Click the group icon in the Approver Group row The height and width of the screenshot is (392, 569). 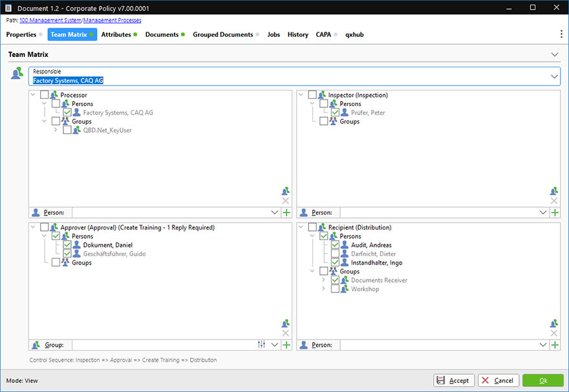(x=35, y=345)
